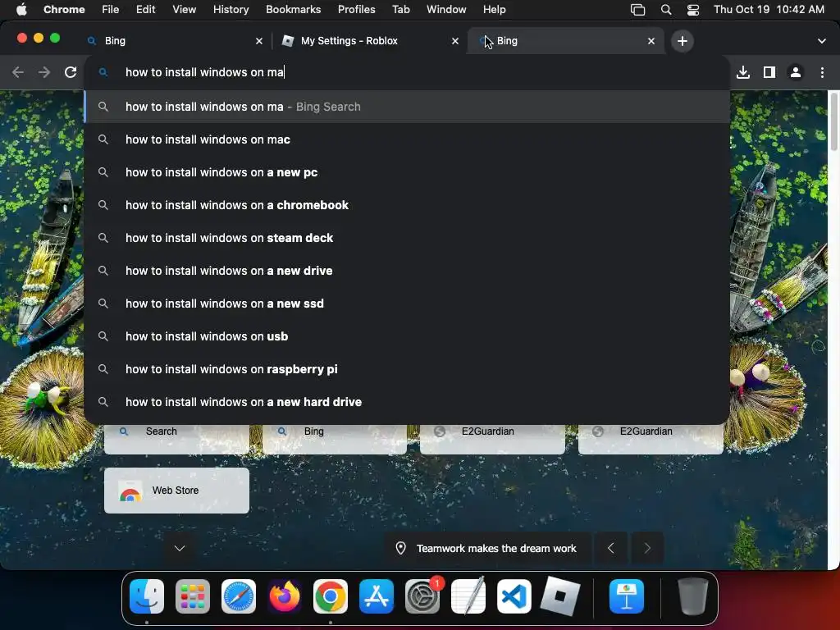The width and height of the screenshot is (840, 630).
Task: Reload the current page
Action: click(71, 72)
